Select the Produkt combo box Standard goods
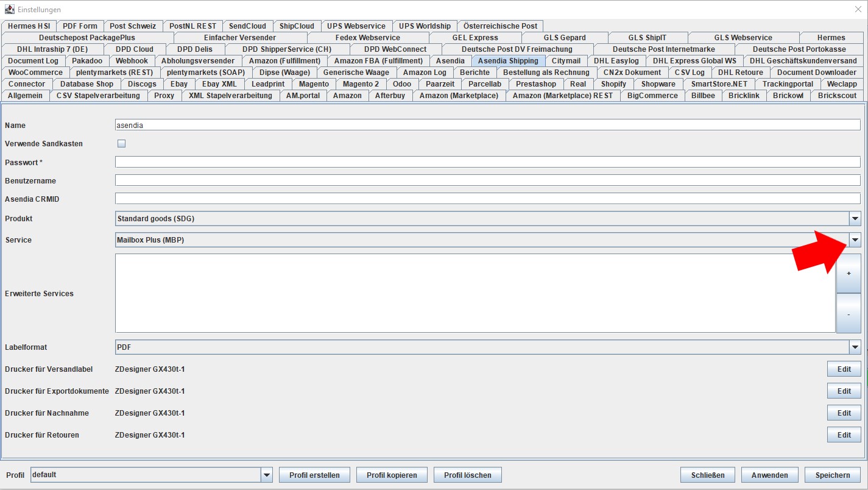The image size is (868, 490). click(488, 219)
